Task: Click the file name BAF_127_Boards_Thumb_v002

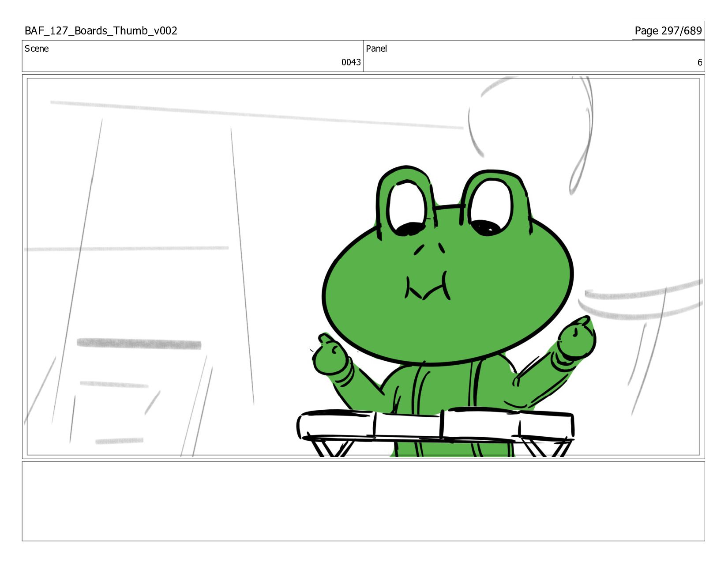Action: (101, 31)
